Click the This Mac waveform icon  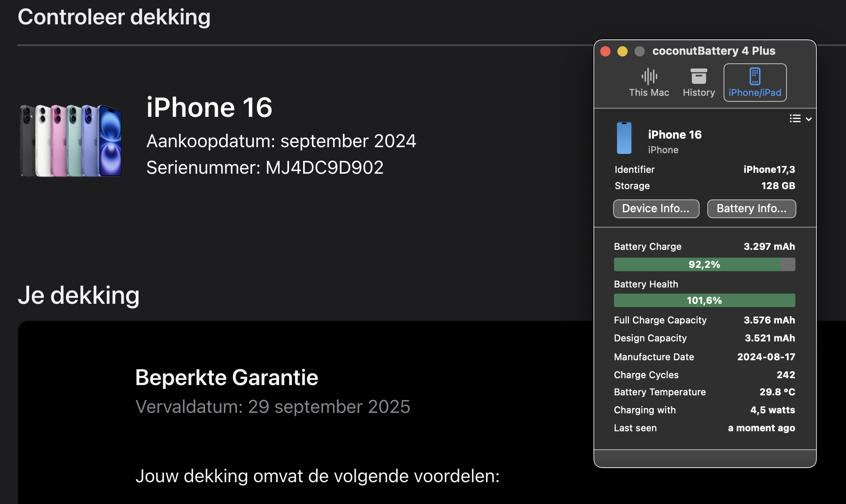[649, 76]
